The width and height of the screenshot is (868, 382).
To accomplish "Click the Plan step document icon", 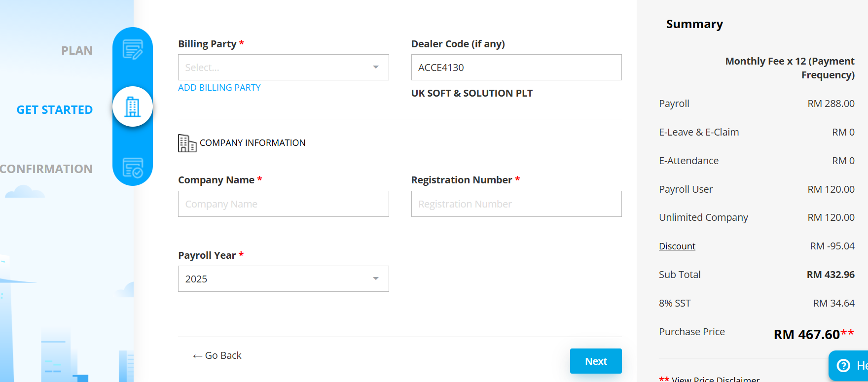I will tap(133, 50).
